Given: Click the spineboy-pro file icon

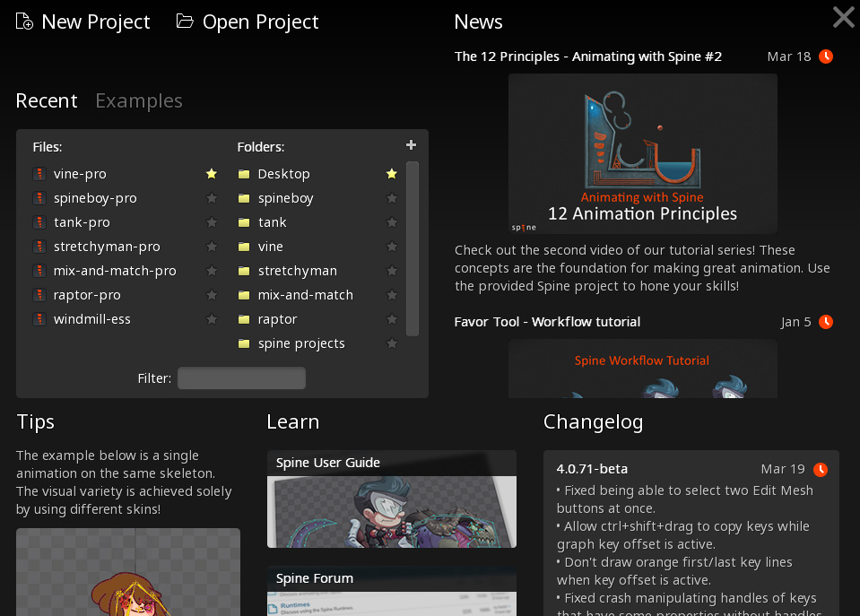Looking at the screenshot, I should tap(39, 198).
